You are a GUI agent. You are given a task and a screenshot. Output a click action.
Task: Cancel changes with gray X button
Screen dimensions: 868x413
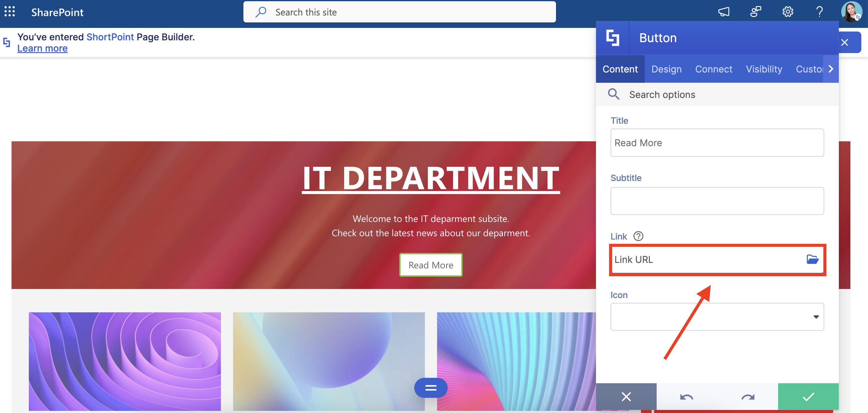coord(626,397)
